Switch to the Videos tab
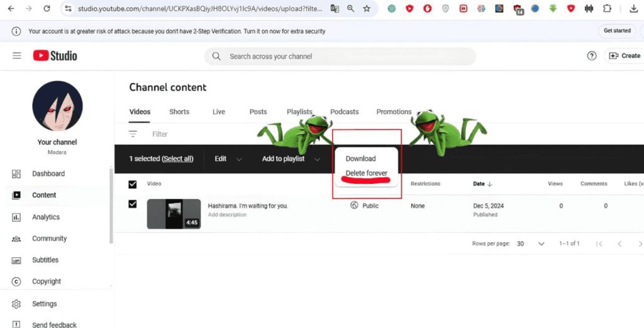The height and width of the screenshot is (328, 644). (x=140, y=112)
